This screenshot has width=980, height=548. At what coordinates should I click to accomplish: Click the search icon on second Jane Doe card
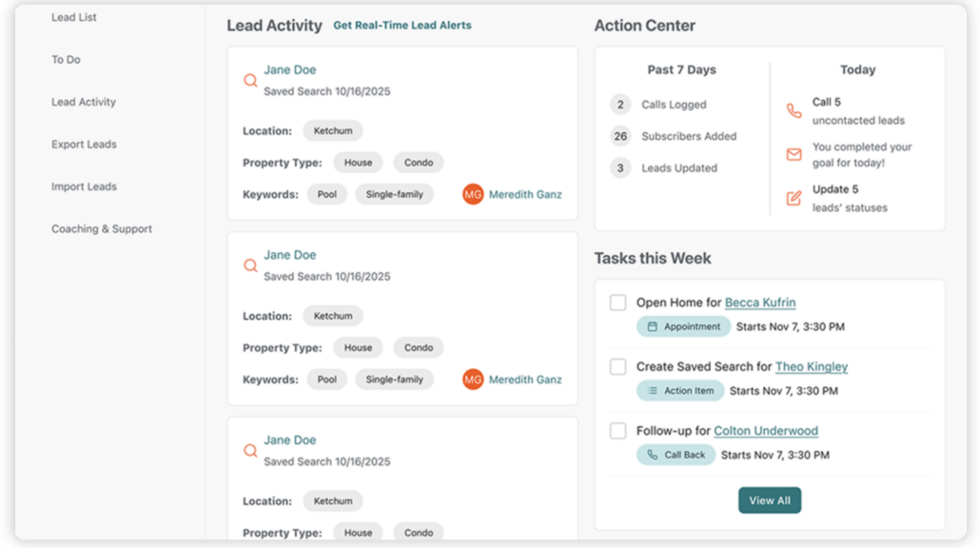[250, 265]
